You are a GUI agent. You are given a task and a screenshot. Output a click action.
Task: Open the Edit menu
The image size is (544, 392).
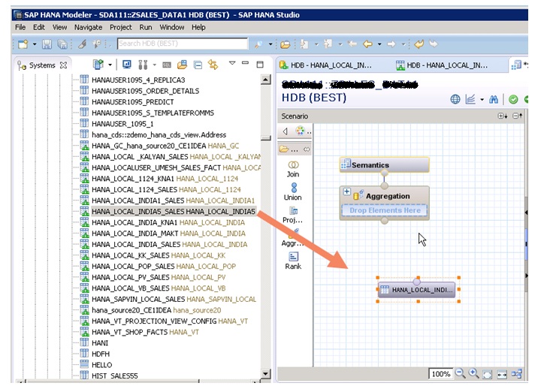click(39, 27)
